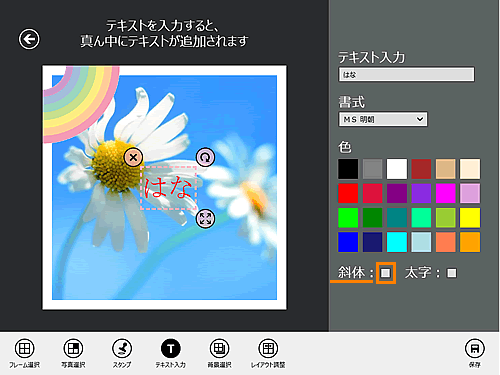The width and height of the screenshot is (500, 375).
Task: Delete the text box with the X handle
Action: (x=133, y=157)
